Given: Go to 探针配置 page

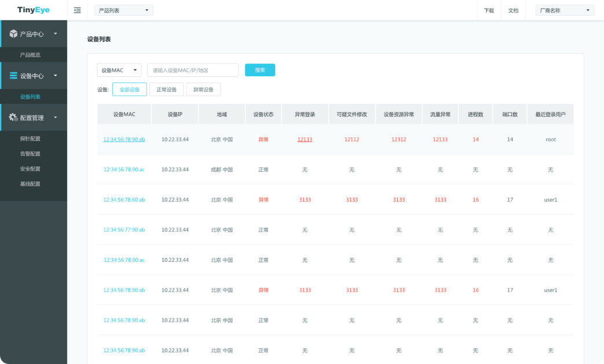Looking at the screenshot, I should tap(30, 139).
